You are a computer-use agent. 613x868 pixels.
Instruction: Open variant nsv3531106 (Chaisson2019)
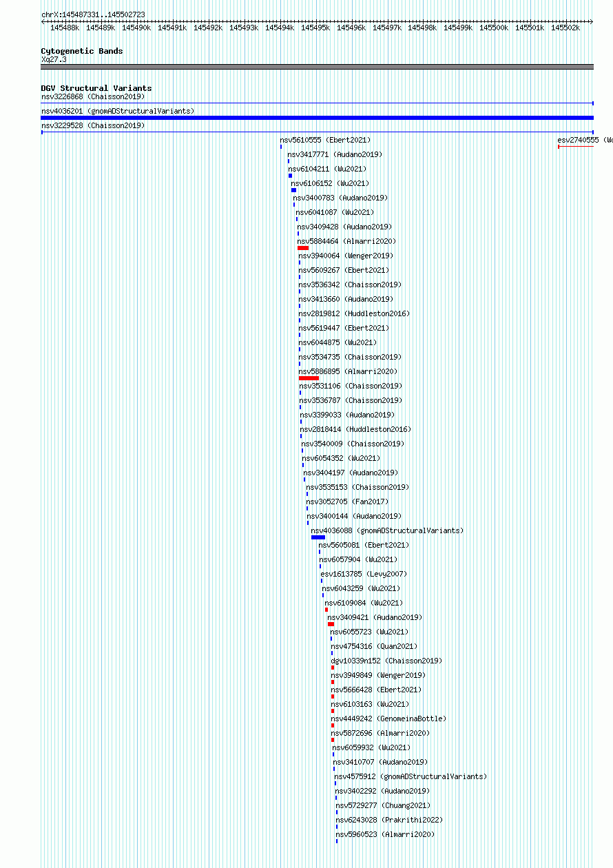(351, 386)
